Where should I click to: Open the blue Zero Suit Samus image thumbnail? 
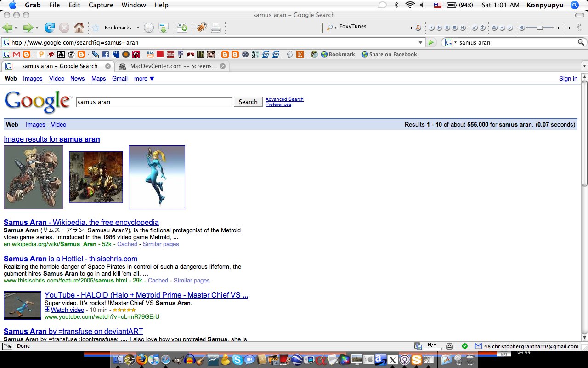pyautogui.click(x=157, y=177)
